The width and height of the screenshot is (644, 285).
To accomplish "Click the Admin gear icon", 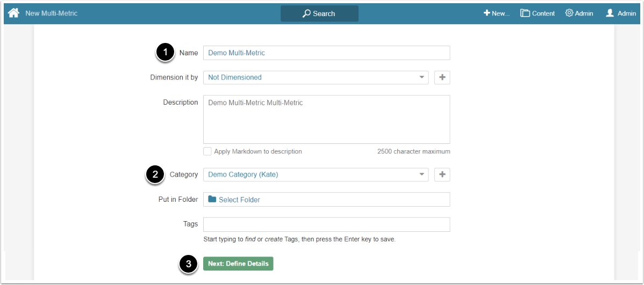I will (569, 13).
